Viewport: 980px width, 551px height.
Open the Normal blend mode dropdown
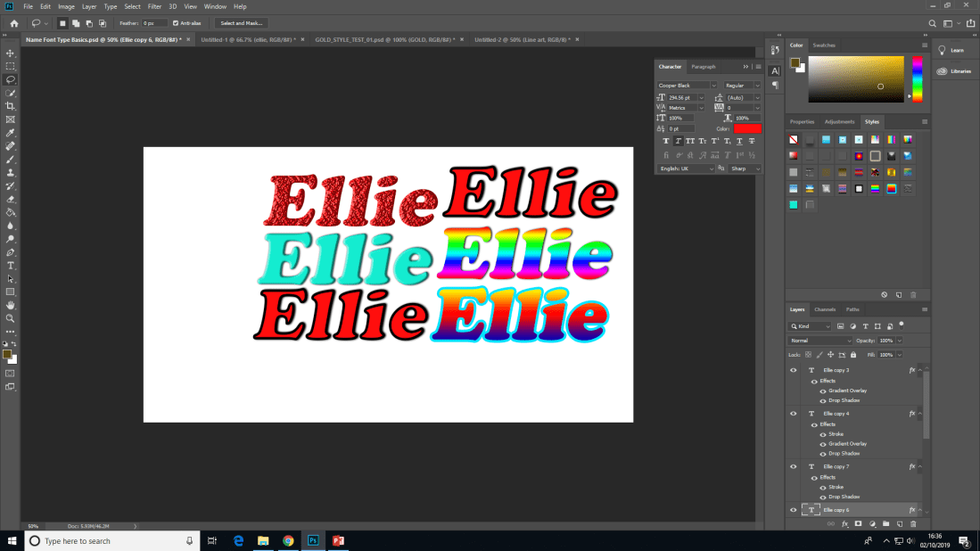click(x=820, y=341)
